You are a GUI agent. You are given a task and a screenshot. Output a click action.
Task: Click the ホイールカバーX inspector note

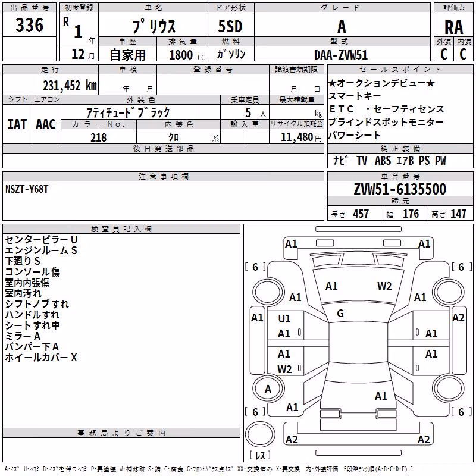click(41, 358)
